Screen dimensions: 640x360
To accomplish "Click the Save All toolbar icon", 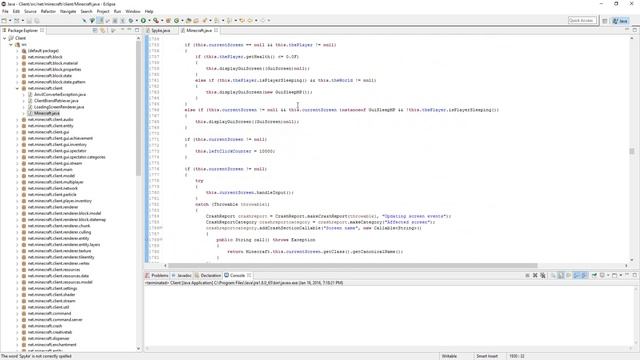I will coord(37,20).
